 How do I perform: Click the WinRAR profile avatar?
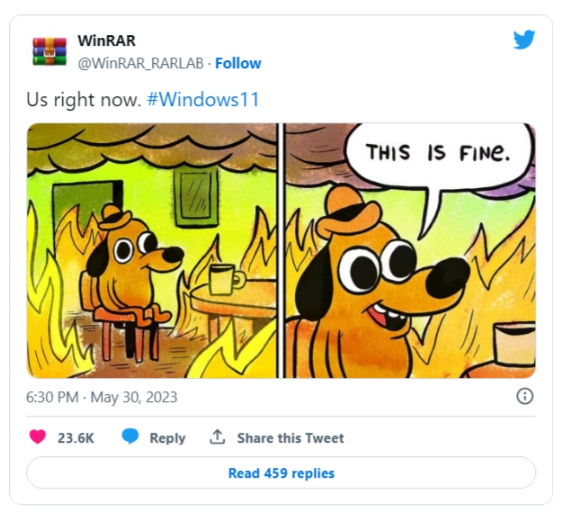(x=49, y=52)
